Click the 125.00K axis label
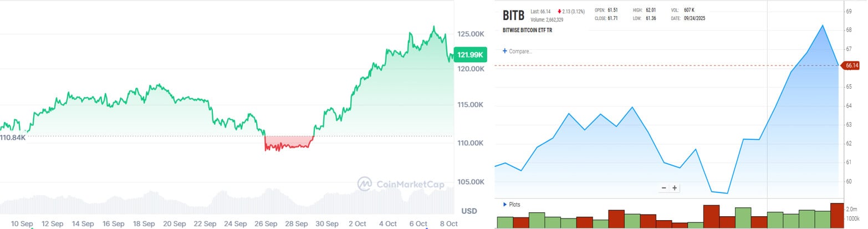Viewport: 868px width, 229px height. (x=469, y=34)
